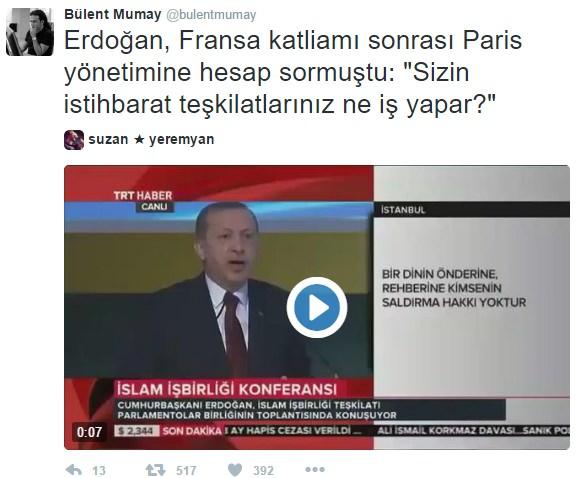Open the @bulentmumay handle link
Viewport: 580px width, 478px height.
[211, 15]
